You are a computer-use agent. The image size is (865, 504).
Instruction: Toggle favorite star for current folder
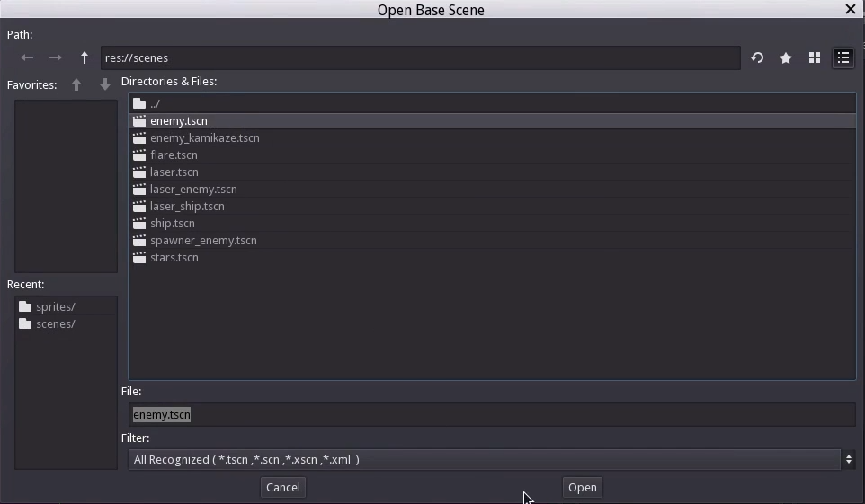click(786, 57)
